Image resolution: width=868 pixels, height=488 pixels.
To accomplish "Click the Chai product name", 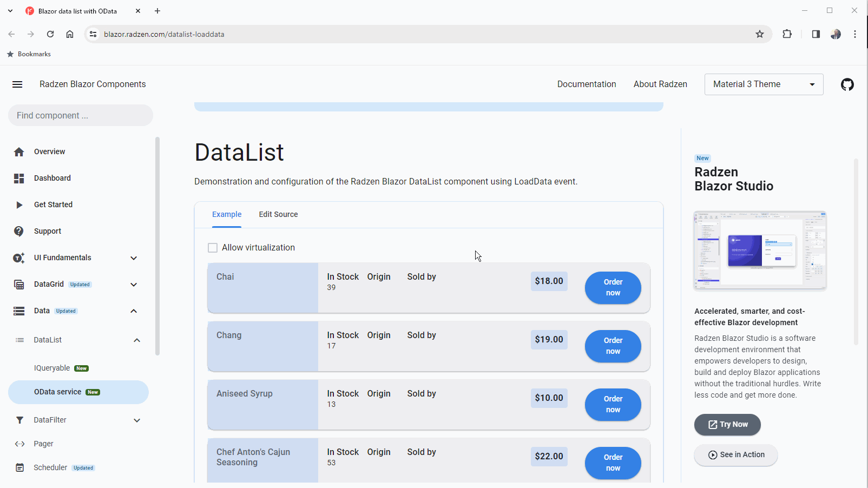I will click(x=225, y=277).
